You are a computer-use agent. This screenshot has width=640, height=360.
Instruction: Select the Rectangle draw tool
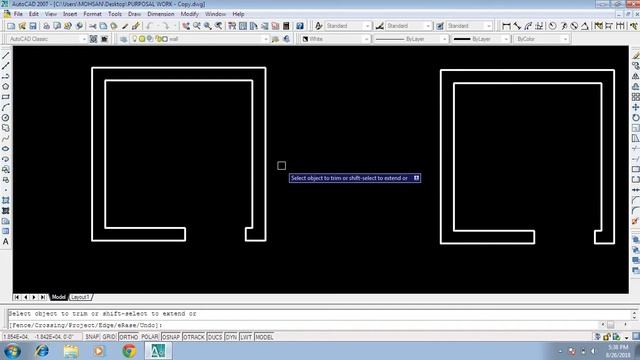point(6,97)
